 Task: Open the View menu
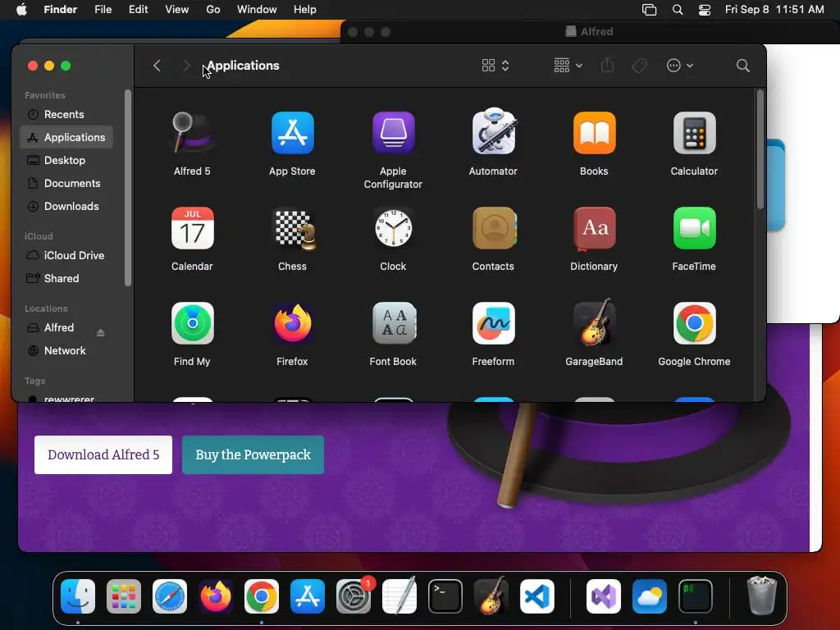click(x=177, y=10)
